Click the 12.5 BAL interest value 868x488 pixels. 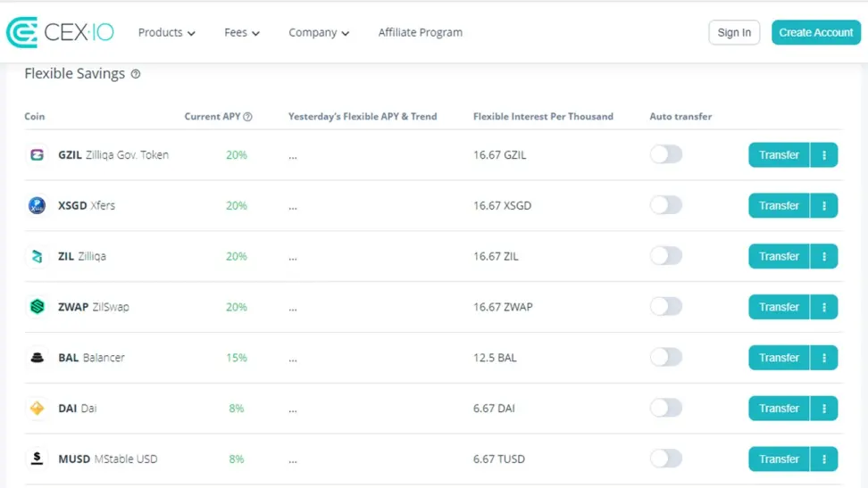point(495,358)
